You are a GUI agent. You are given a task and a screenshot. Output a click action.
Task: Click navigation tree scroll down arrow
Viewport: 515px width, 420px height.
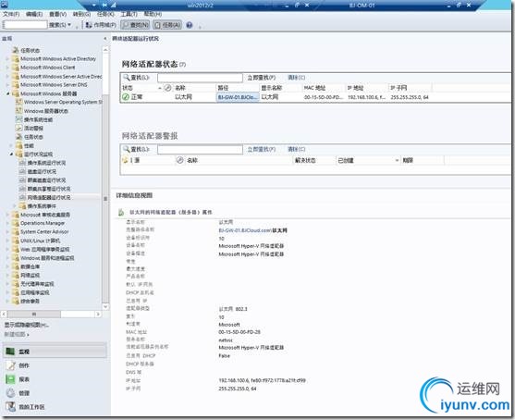point(105,306)
